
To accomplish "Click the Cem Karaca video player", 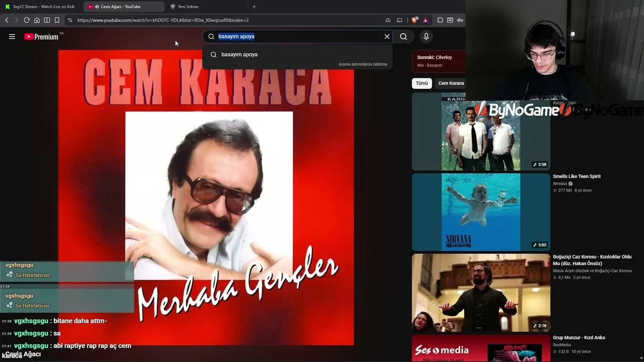I will pyautogui.click(x=206, y=197).
